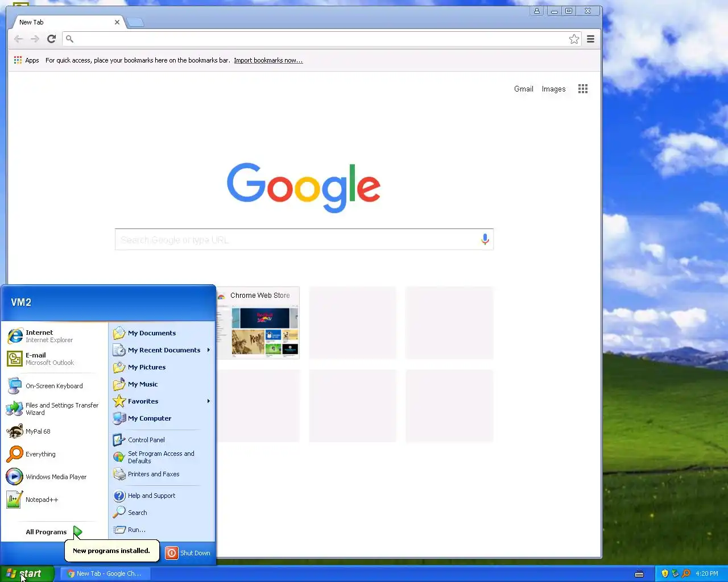728x582 pixels.
Task: Open Help and Support
Action: 162,496
